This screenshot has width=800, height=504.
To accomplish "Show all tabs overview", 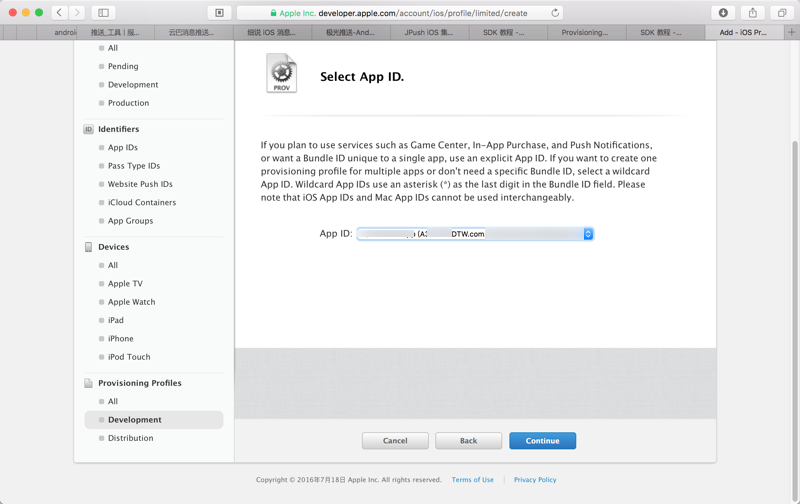I will point(782,13).
